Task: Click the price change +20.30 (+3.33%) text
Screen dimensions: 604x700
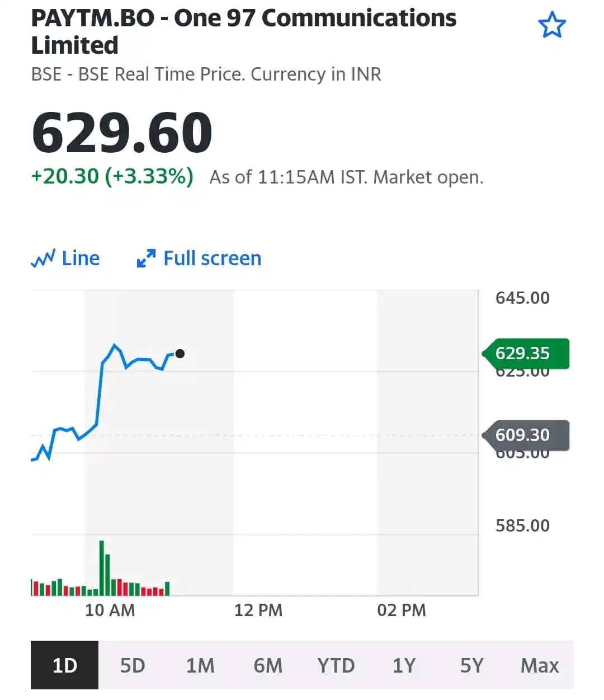Action: point(111,176)
